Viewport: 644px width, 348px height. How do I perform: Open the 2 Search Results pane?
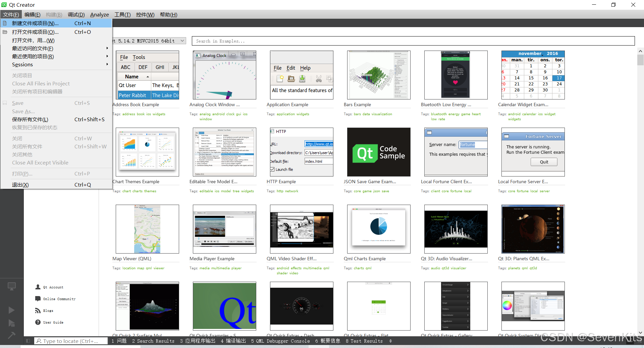(x=153, y=341)
